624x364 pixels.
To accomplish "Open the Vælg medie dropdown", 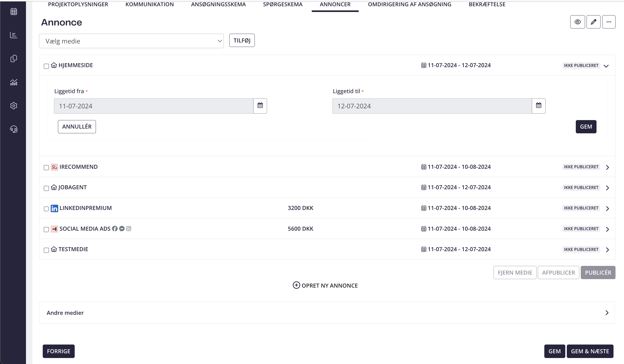I will [x=131, y=41].
